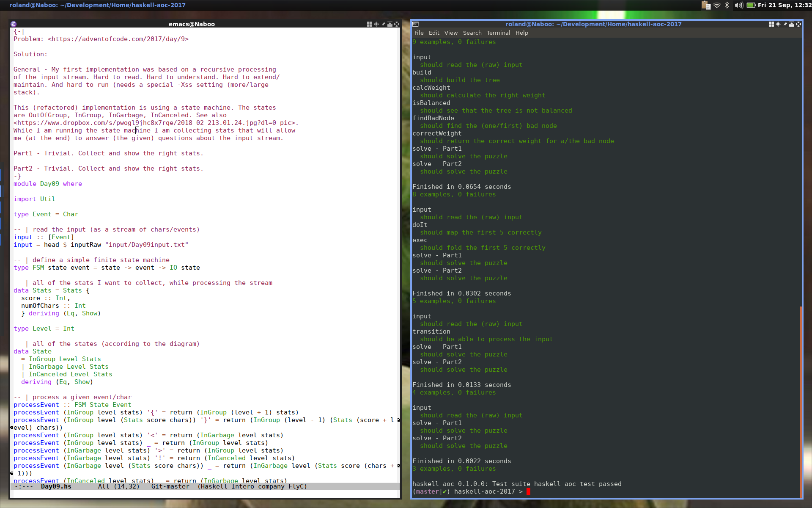Click the four-arrow move icon in the emacs@Naboo title bar
This screenshot has width=812, height=508.
(x=376, y=24)
